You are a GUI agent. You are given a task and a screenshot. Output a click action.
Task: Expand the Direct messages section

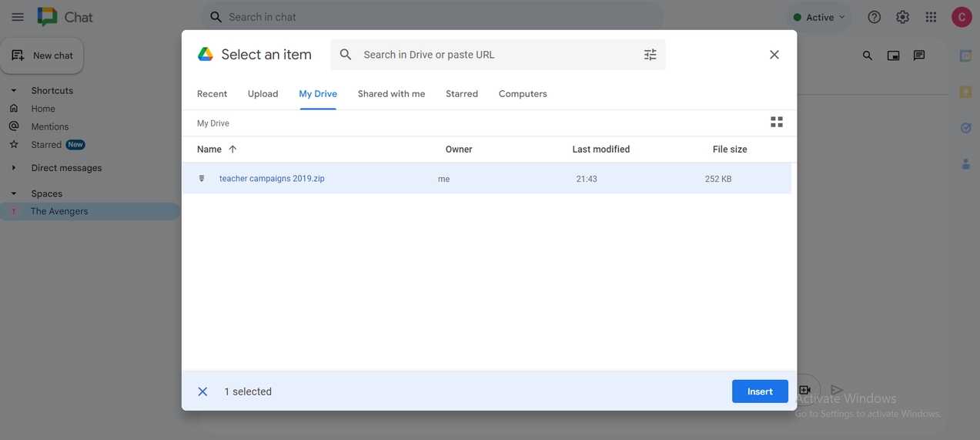click(14, 168)
